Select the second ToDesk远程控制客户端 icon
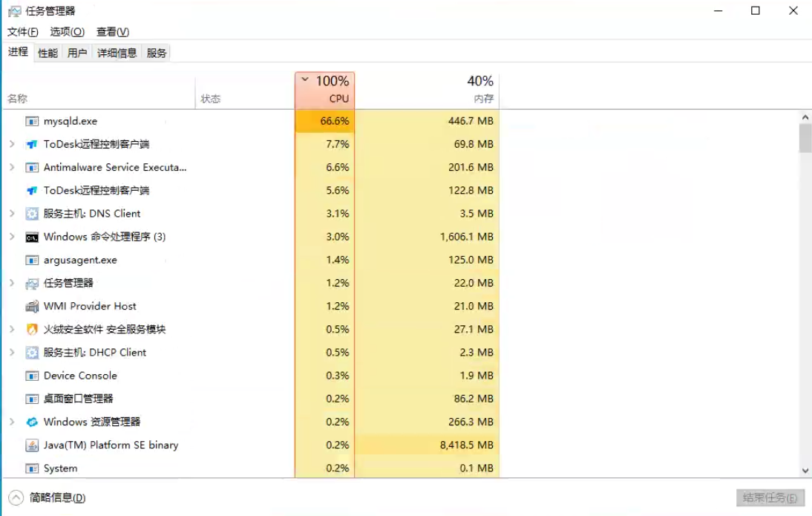 point(32,191)
